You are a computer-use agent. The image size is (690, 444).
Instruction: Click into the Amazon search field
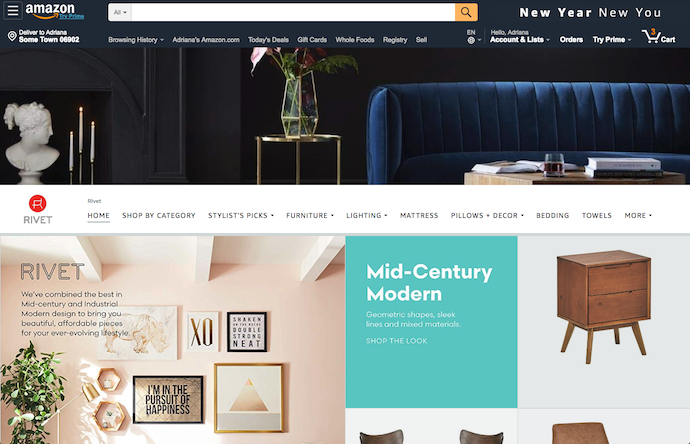pyautogui.click(x=293, y=12)
